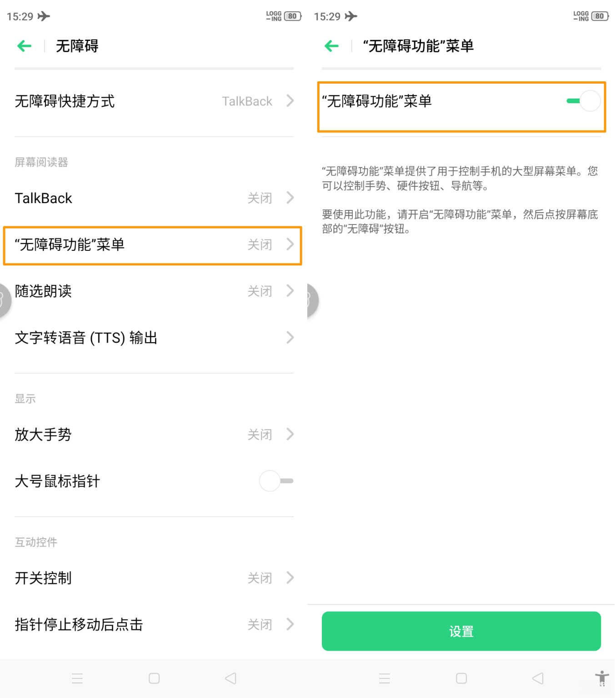Open 文字转语音 (TTS) 输出 chevron

(290, 338)
